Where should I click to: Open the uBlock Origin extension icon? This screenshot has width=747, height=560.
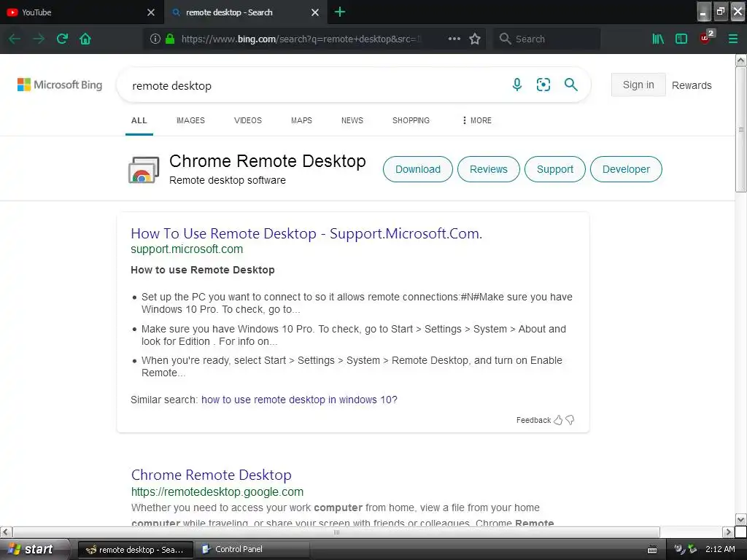(x=706, y=37)
